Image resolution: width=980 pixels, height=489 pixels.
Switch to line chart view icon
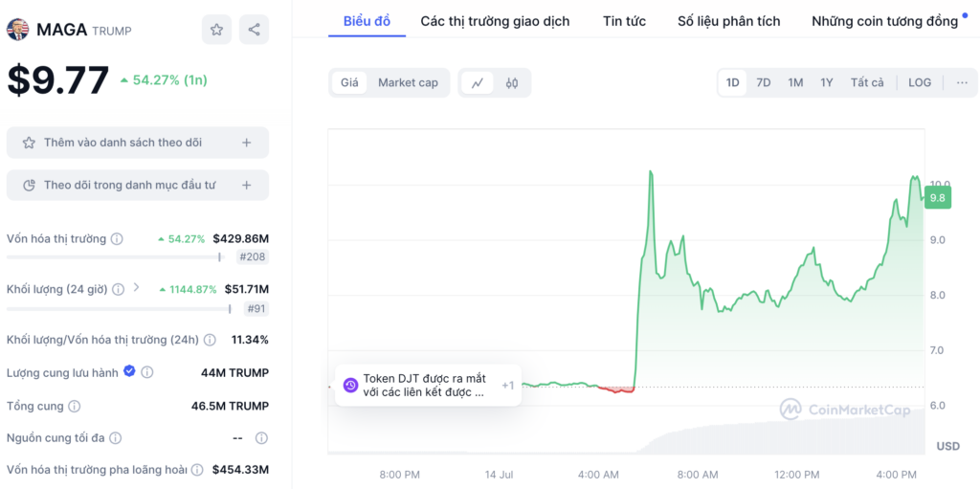click(x=478, y=82)
